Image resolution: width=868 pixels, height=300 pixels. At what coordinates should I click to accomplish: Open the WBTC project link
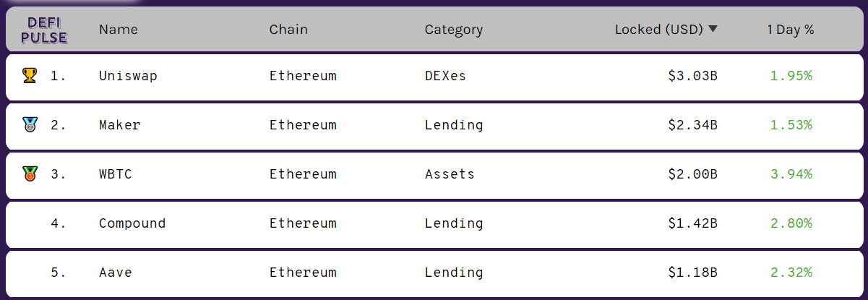[x=116, y=174]
